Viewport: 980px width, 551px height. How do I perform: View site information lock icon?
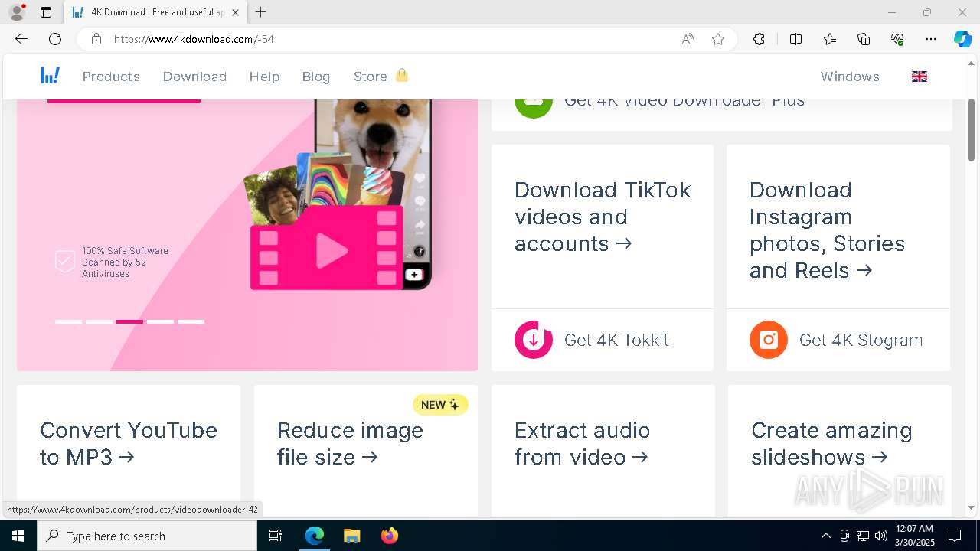coord(96,39)
